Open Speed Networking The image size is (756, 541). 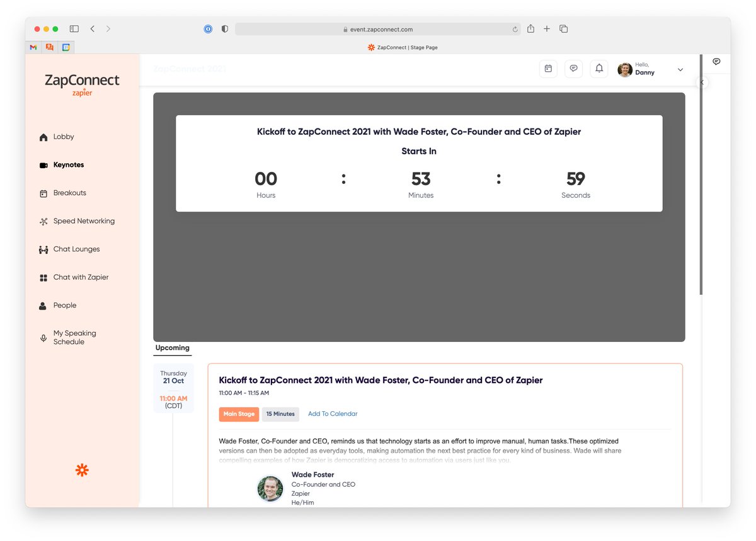coord(84,221)
